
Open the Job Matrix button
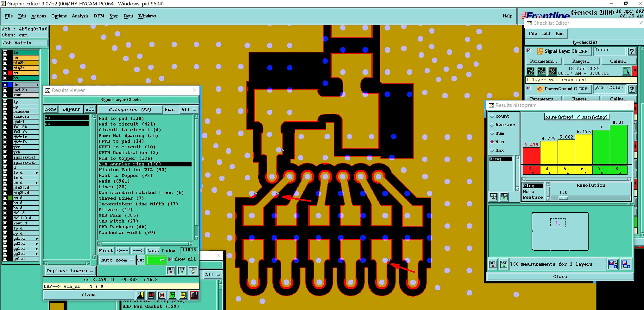[x=25, y=43]
